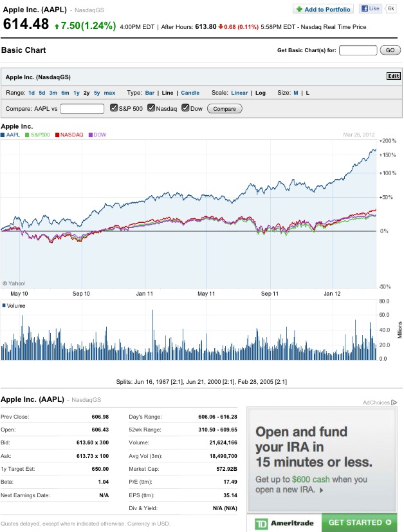The image size is (404, 532).
Task: Select the Log scale option
Action: [261, 93]
